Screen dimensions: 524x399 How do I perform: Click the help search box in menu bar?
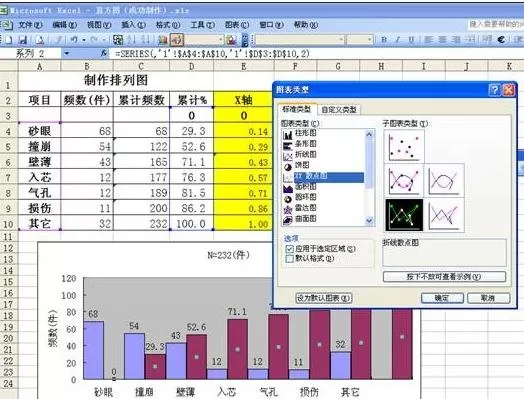tap(496, 24)
